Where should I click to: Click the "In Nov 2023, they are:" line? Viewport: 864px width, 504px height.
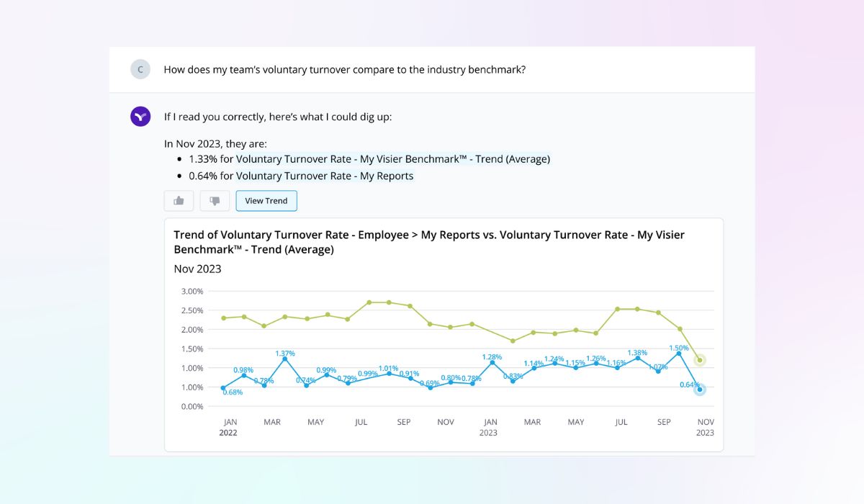(x=215, y=143)
